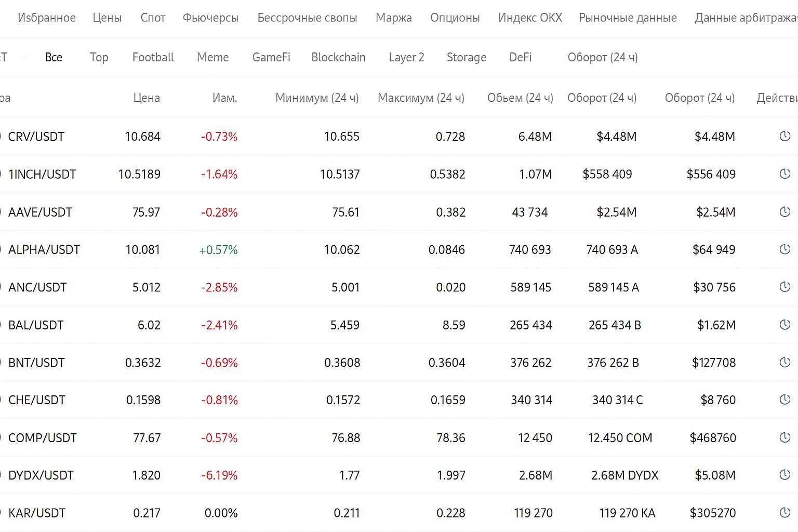Open the Опционы tab

pyautogui.click(x=455, y=18)
